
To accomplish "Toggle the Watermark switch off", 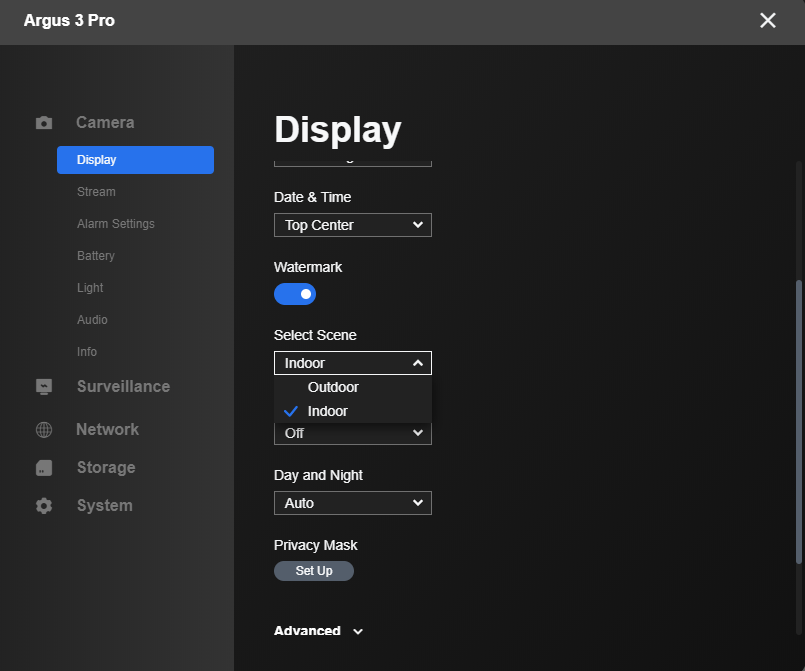I will pyautogui.click(x=295, y=294).
